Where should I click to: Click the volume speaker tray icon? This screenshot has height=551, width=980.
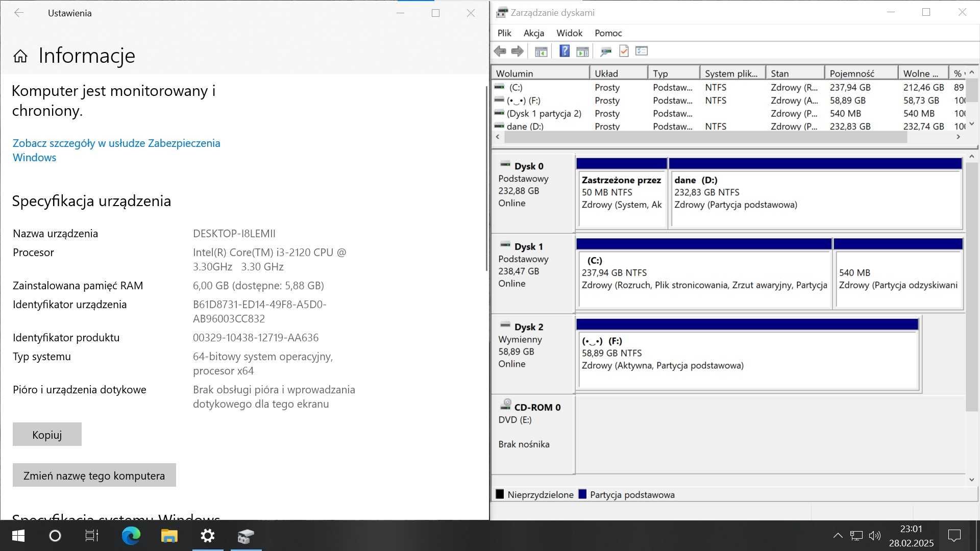point(875,536)
